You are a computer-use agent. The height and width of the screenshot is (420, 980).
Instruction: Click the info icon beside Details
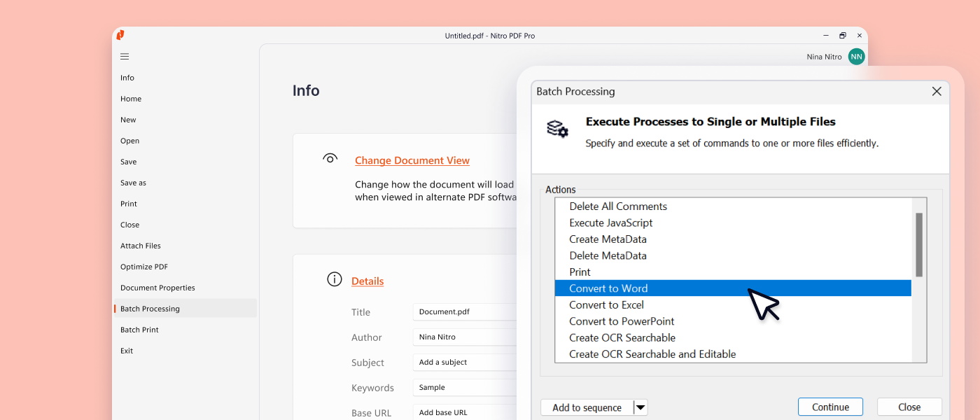[335, 279]
